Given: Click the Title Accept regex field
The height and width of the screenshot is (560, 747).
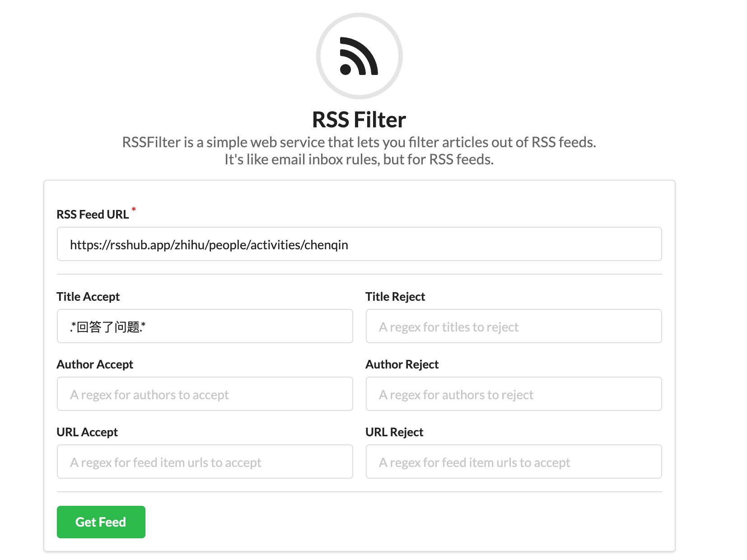Looking at the screenshot, I should coord(205,326).
